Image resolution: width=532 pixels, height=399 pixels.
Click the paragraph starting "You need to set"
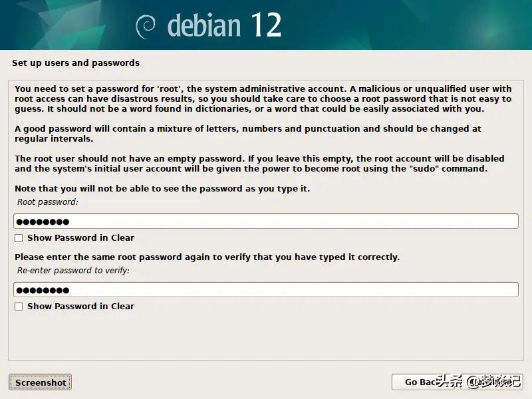[263, 99]
